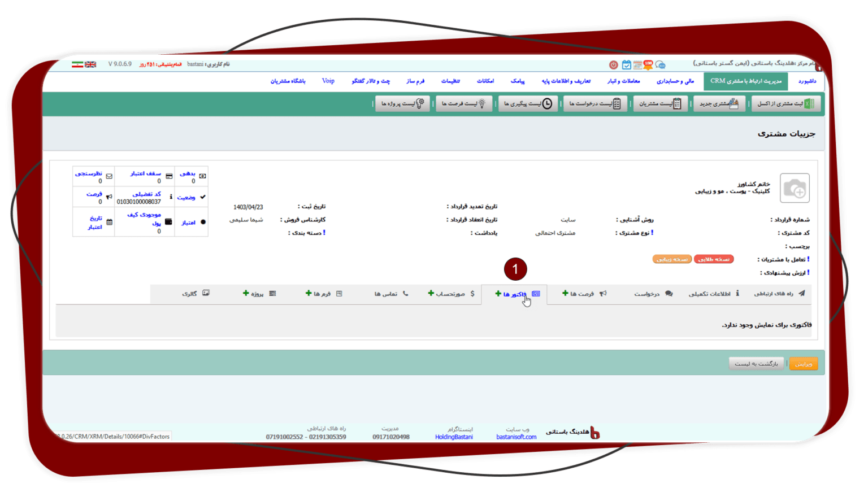Open the notifications bell with 108 badge
Screen dimensions: 868x488
pyautogui.click(x=648, y=65)
